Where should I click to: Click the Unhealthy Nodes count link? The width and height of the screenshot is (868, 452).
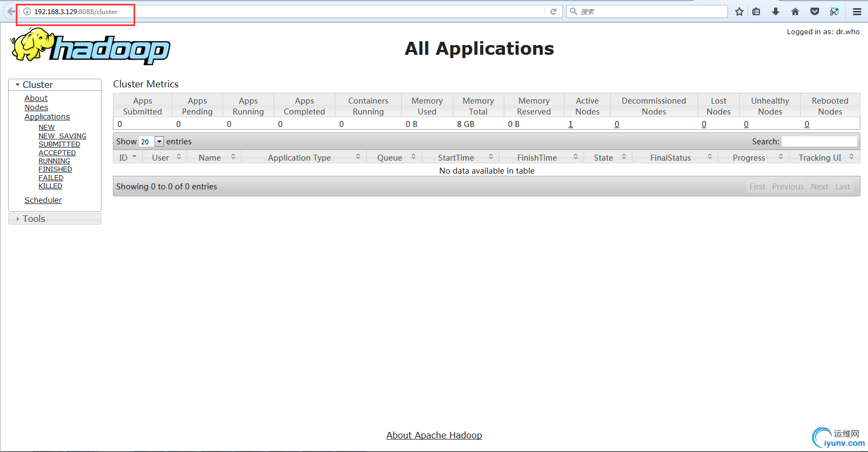746,124
